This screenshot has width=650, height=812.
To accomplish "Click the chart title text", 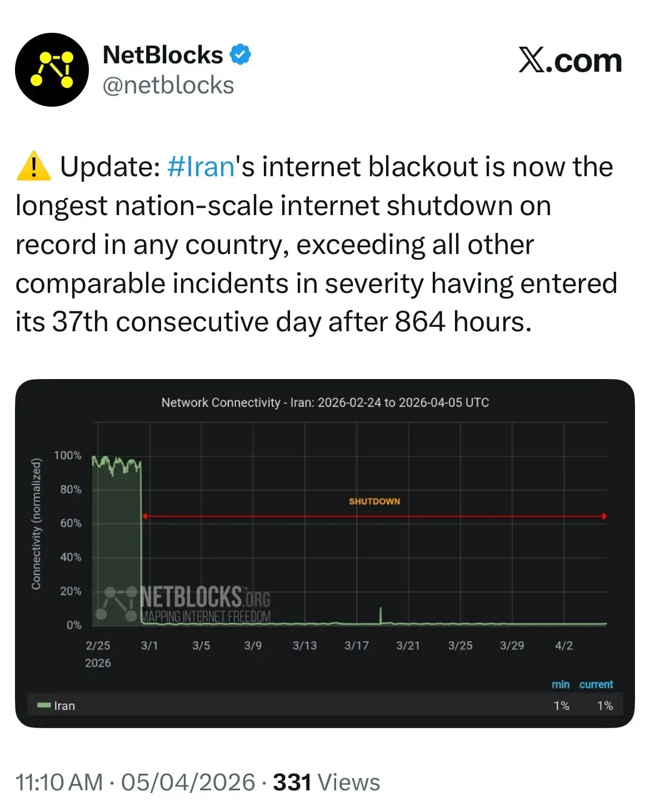I will click(325, 402).
